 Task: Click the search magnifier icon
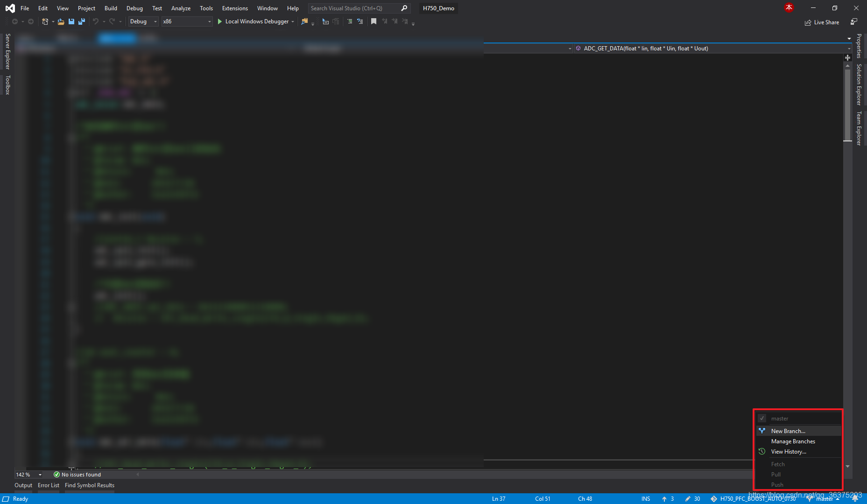click(x=404, y=8)
